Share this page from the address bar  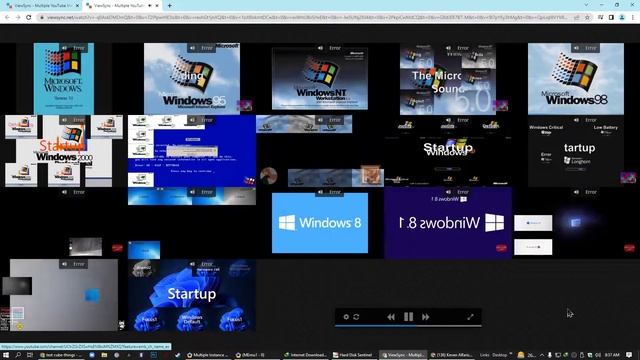pos(577,18)
